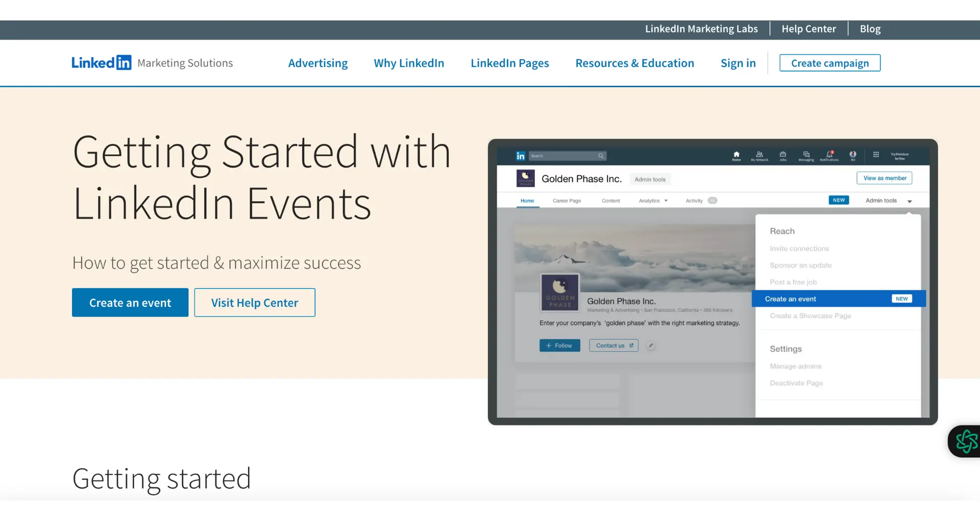Click the pencil edit icon near Contact us
The width and height of the screenshot is (980, 521).
click(651, 346)
